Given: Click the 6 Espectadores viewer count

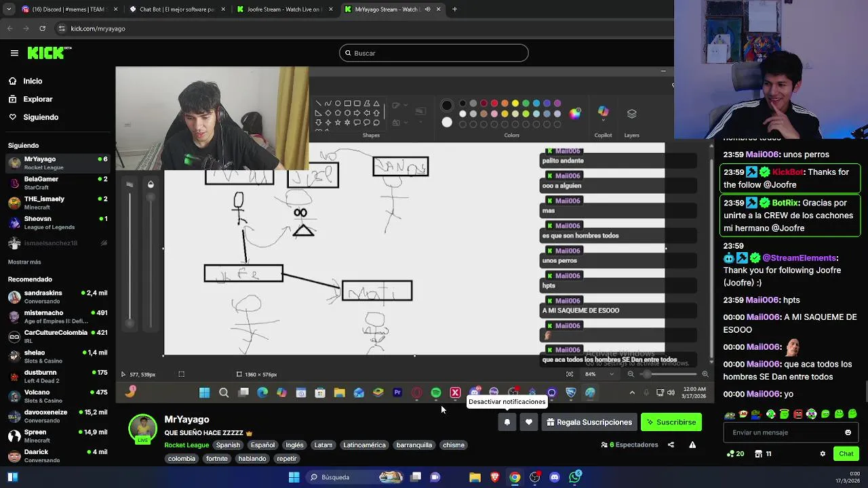Looking at the screenshot, I should (629, 445).
